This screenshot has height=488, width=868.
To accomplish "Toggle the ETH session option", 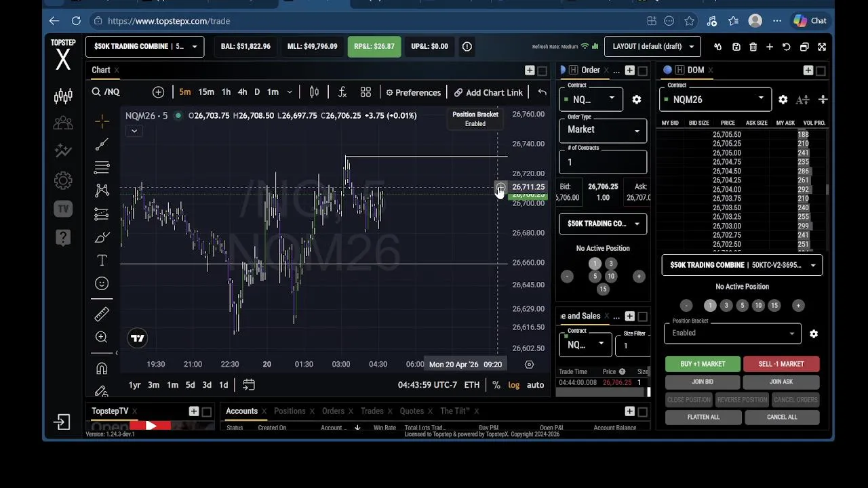I will [471, 385].
